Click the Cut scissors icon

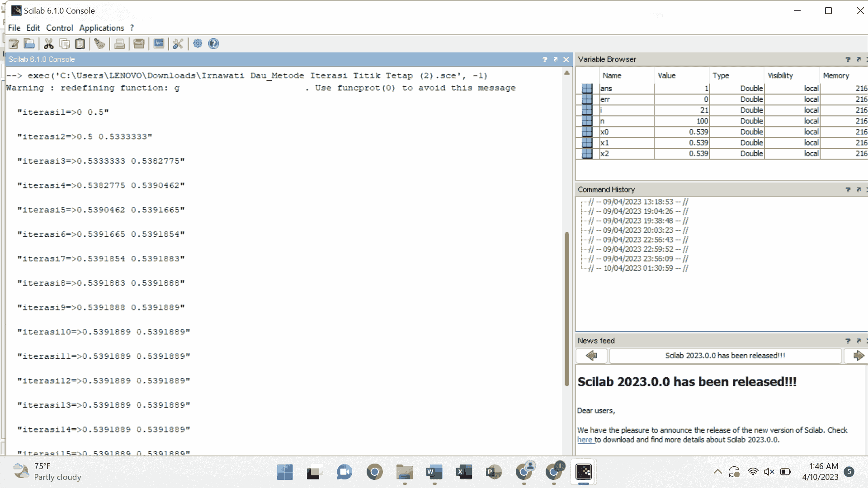coord(49,44)
